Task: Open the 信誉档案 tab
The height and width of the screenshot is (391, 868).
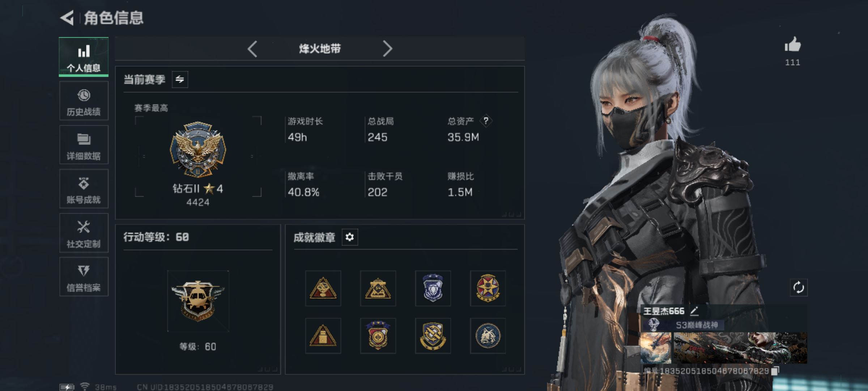Action: (84, 277)
